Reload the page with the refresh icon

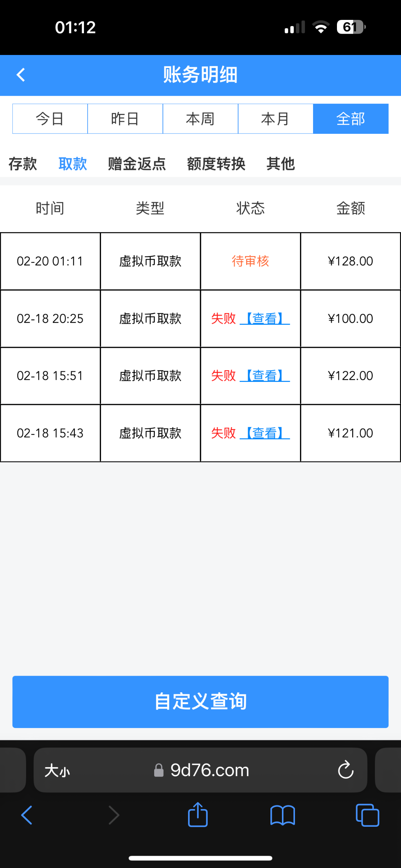click(345, 770)
